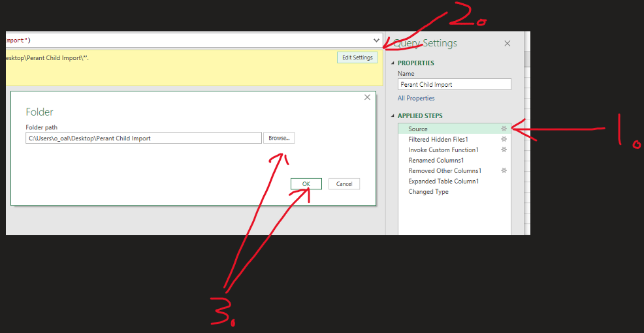This screenshot has width=644, height=333.
Task: Expand the formula bar dropdown arrow
Action: coord(376,40)
